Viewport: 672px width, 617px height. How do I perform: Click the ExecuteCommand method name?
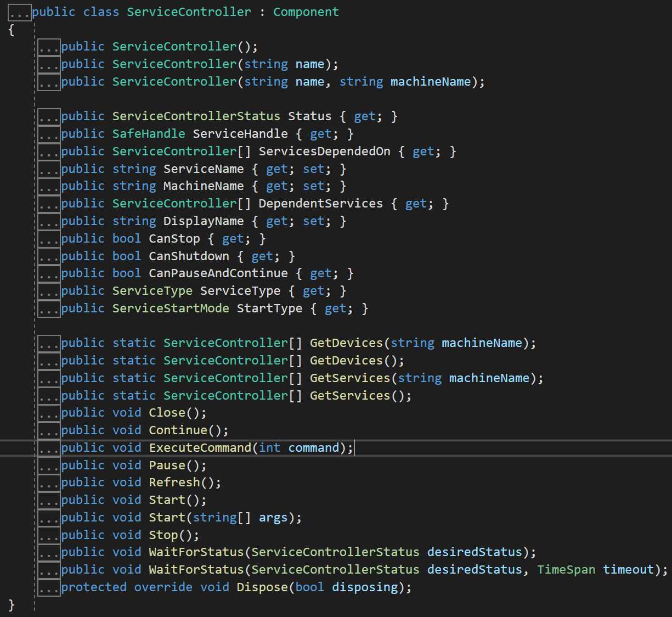[x=200, y=448]
